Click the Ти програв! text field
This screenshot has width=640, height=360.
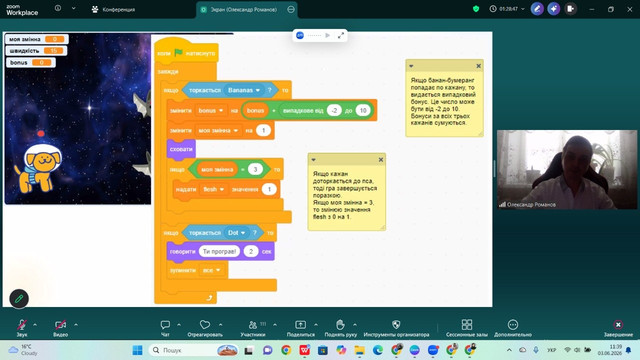pos(219,251)
